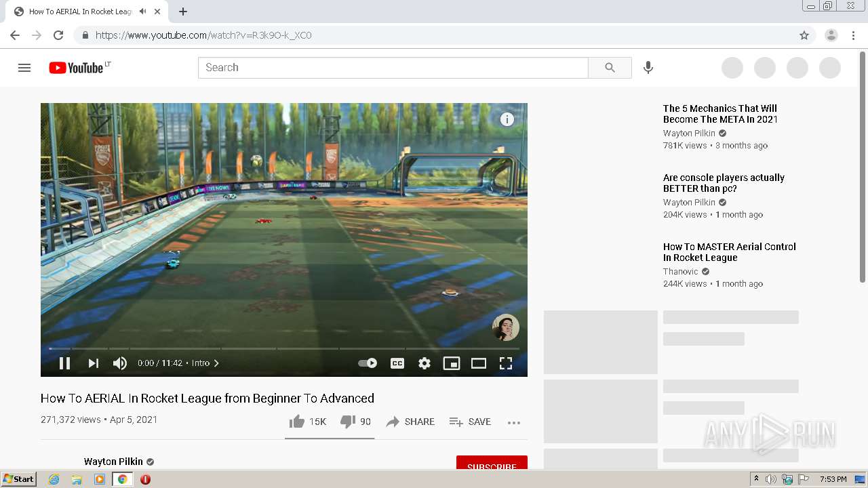Enable miniplayer mode
868x488 pixels.
click(x=452, y=363)
